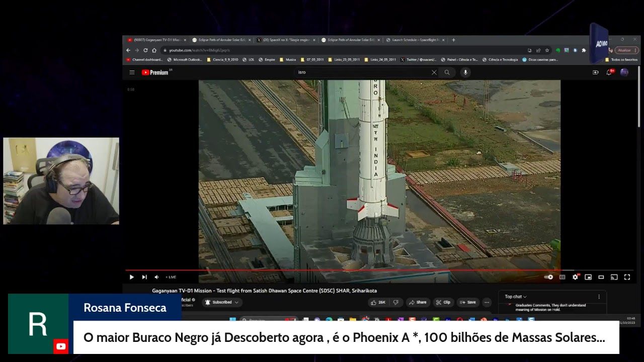Enable theater mode in the player
Image resolution: width=644 pixels, height=362 pixels.
[x=600, y=277]
